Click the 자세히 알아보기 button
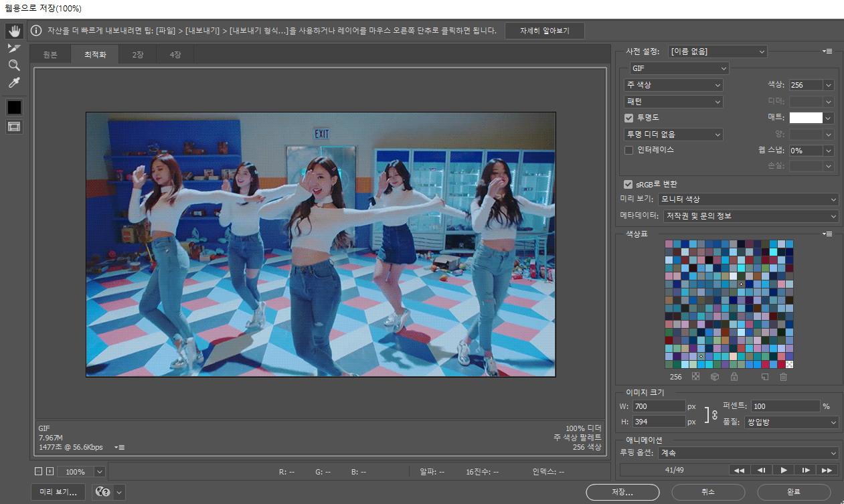 545,31
